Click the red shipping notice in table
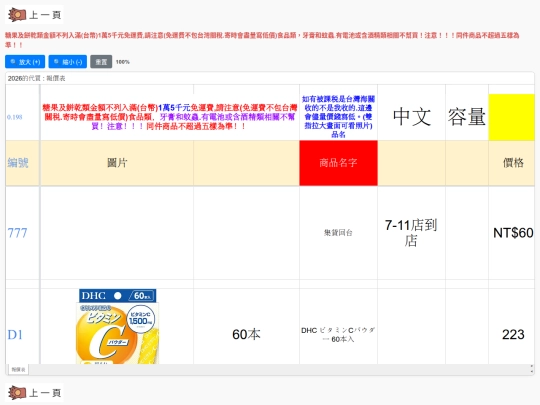 169,117
